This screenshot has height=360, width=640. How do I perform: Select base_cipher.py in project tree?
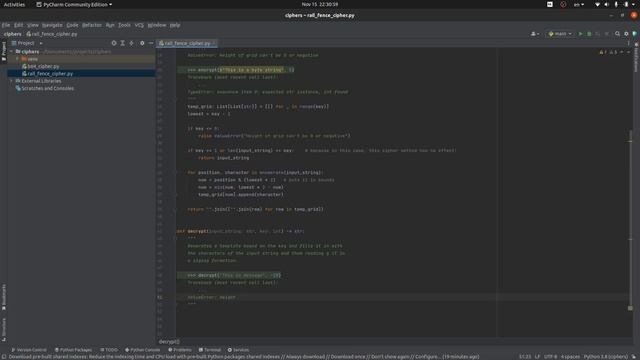point(40,66)
